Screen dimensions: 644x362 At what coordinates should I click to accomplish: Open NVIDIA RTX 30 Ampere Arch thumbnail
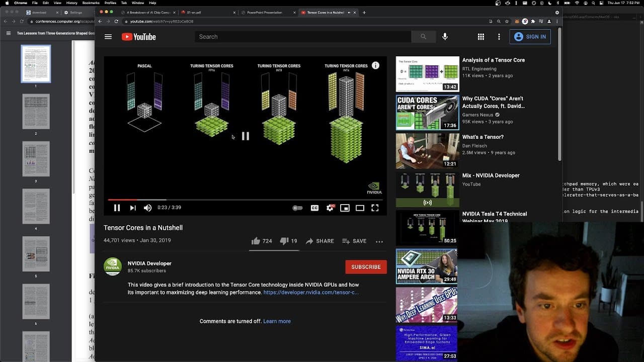point(427,266)
